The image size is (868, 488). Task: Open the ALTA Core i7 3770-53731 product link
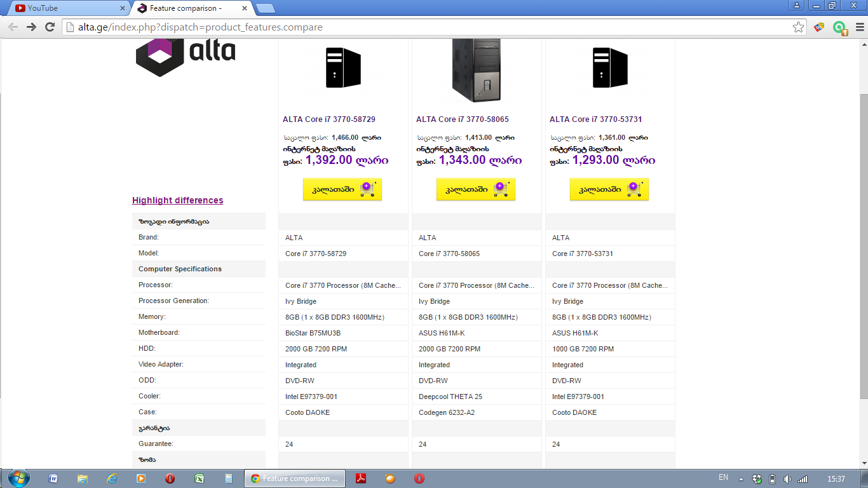point(596,119)
